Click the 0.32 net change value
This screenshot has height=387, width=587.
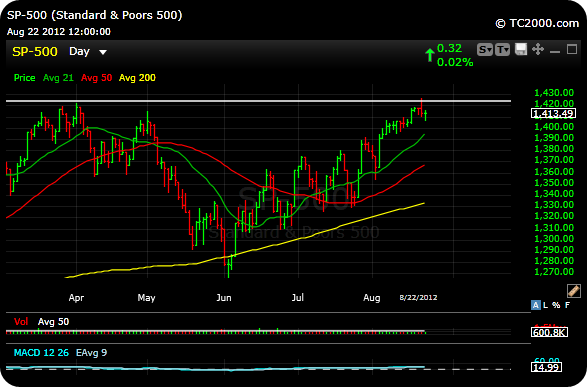(x=450, y=48)
